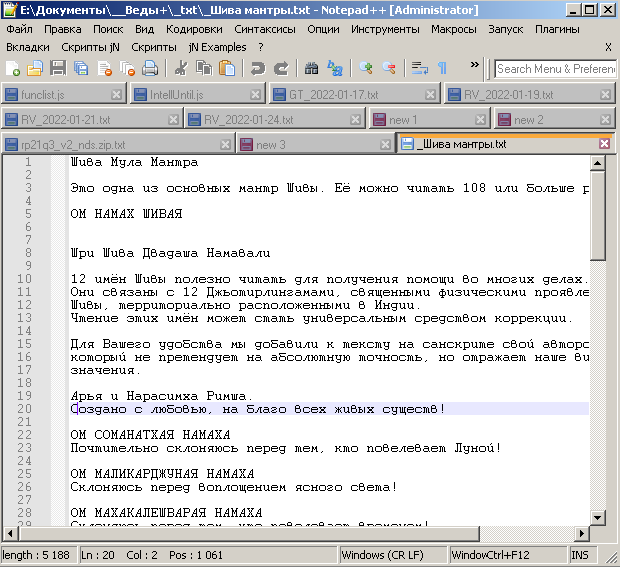Open the Макросы menu

click(x=454, y=29)
